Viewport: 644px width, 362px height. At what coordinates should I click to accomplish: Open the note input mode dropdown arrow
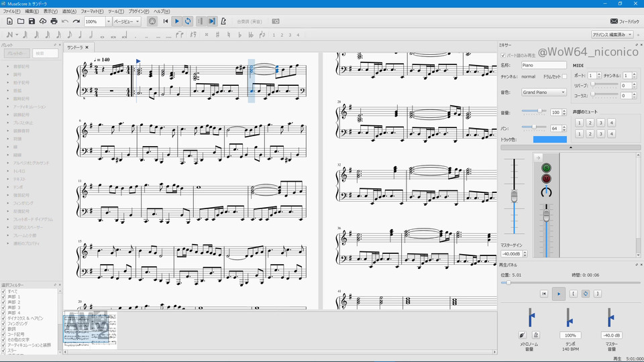coord(17,35)
